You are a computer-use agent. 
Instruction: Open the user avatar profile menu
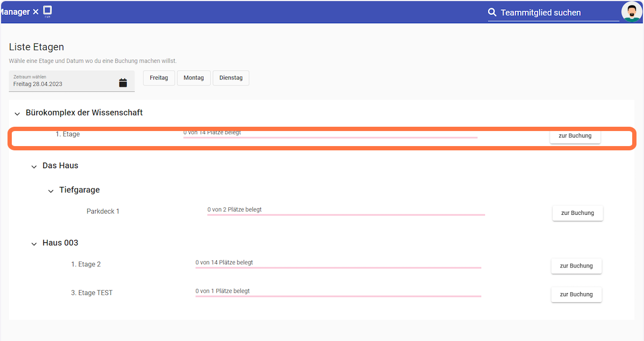pos(631,12)
